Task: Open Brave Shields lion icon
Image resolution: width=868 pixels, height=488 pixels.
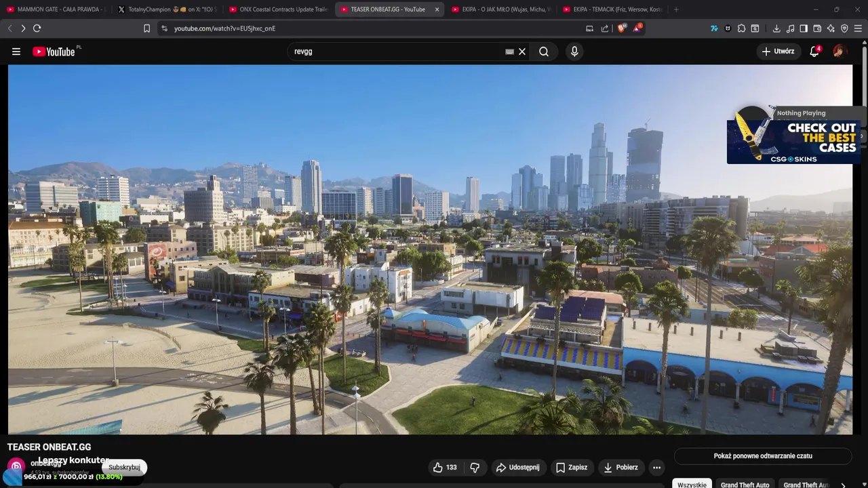Action: click(x=622, y=28)
